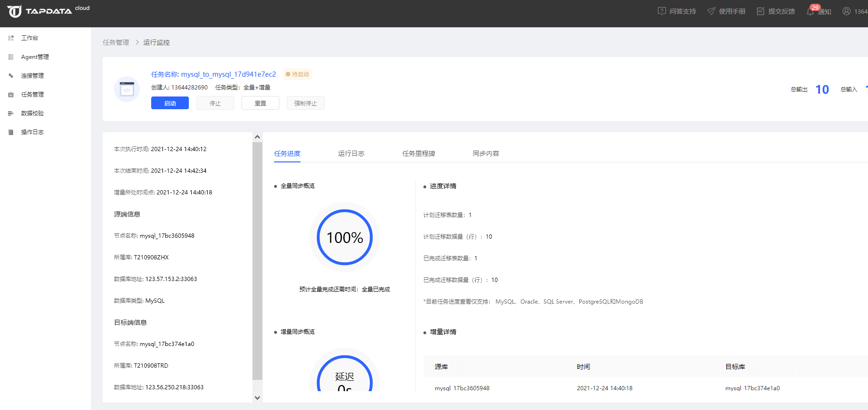Open Agent管理 from the sidebar
The image size is (868, 410).
(35, 57)
